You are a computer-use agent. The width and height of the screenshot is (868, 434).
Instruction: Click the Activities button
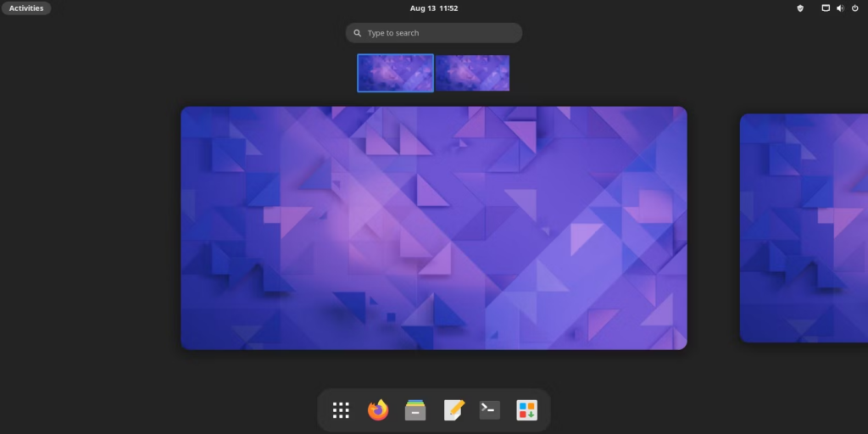[26, 8]
